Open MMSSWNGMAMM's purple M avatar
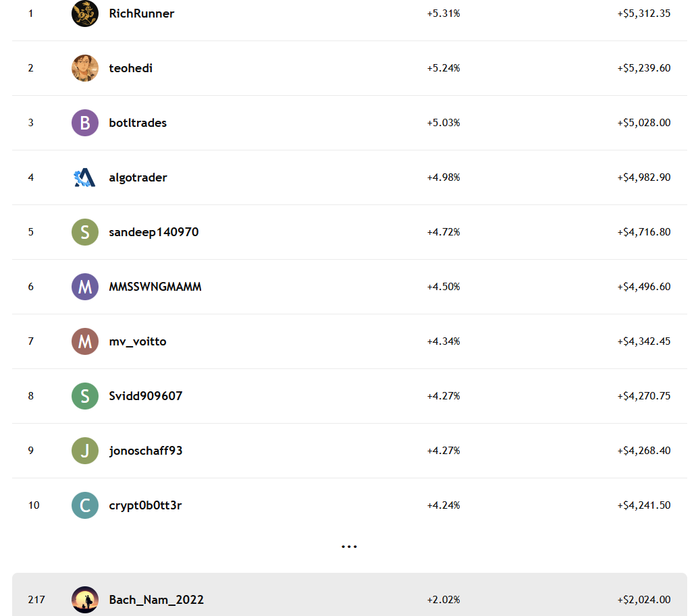The width and height of the screenshot is (696, 616). pyautogui.click(x=85, y=287)
